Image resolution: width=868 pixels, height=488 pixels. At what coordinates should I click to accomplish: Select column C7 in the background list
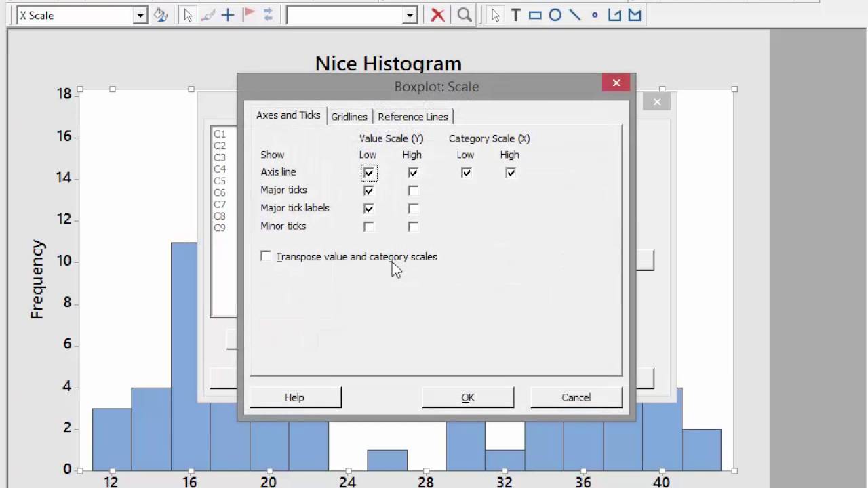(x=220, y=204)
